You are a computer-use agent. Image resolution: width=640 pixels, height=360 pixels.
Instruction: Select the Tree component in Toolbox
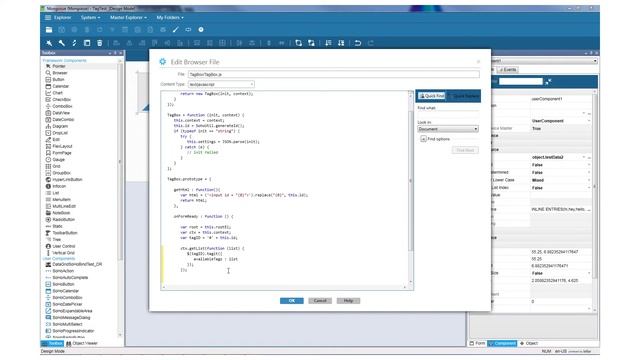click(x=56, y=240)
